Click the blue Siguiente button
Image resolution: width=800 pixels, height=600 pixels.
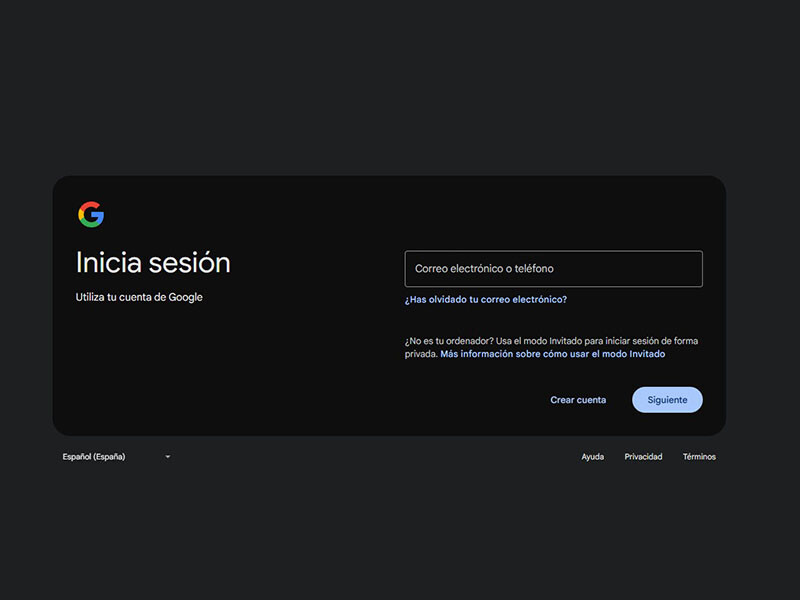click(x=667, y=400)
